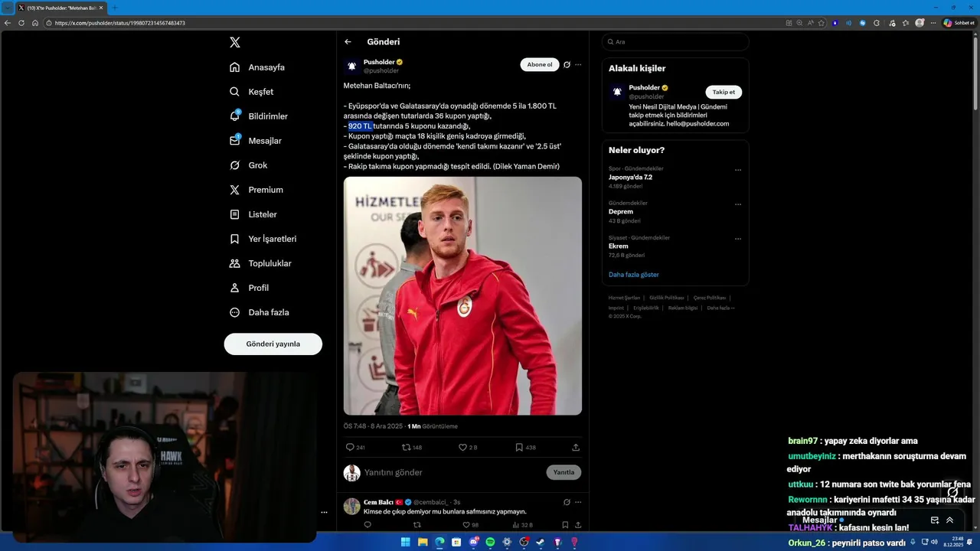Image resolution: width=980 pixels, height=551 pixels.
Task: Click Sohbet et Copilot button
Action: (959, 23)
